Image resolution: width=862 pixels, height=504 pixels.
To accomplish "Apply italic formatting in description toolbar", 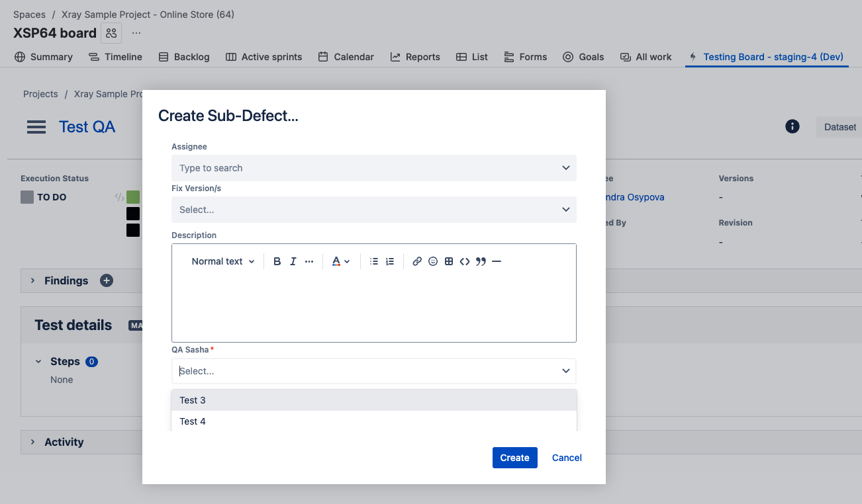I will coord(293,261).
